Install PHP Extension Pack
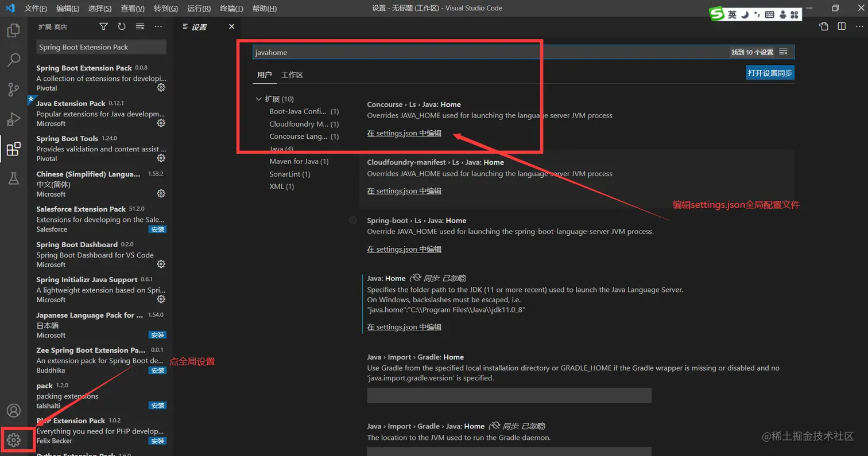 (x=158, y=441)
